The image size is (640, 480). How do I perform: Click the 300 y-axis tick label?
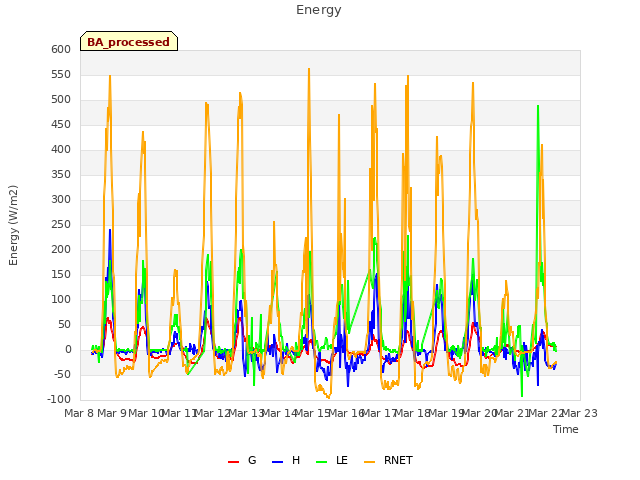[x=61, y=200]
